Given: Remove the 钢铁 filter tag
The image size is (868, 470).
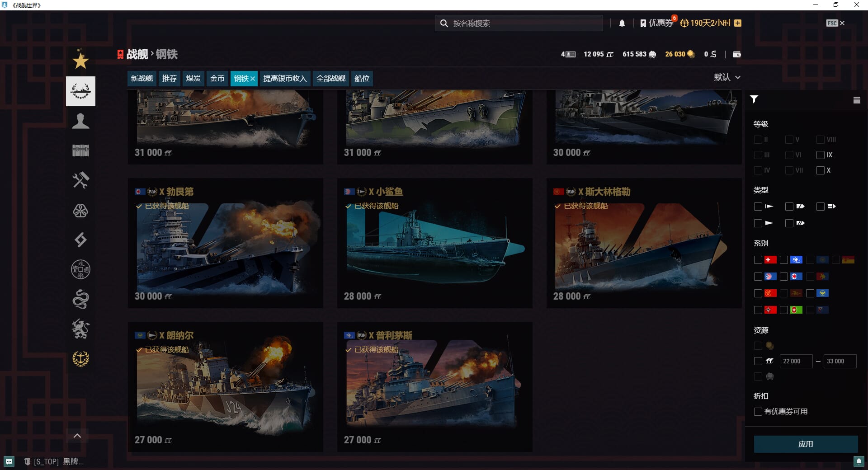Looking at the screenshot, I should (x=253, y=79).
